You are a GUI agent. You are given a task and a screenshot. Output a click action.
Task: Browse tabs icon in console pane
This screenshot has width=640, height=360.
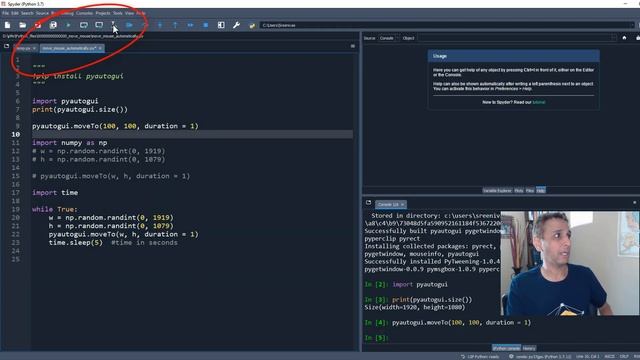pos(369,202)
